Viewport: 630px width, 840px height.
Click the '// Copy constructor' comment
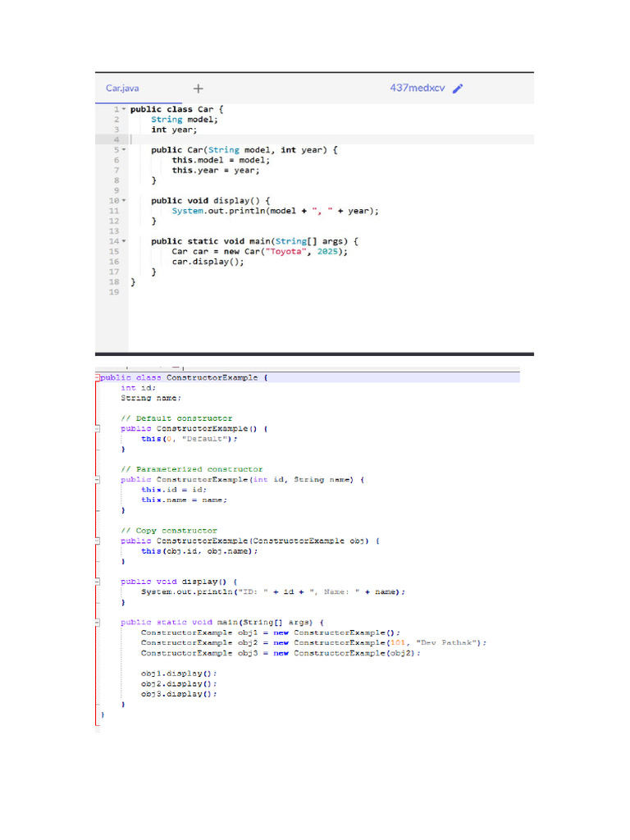coord(169,531)
